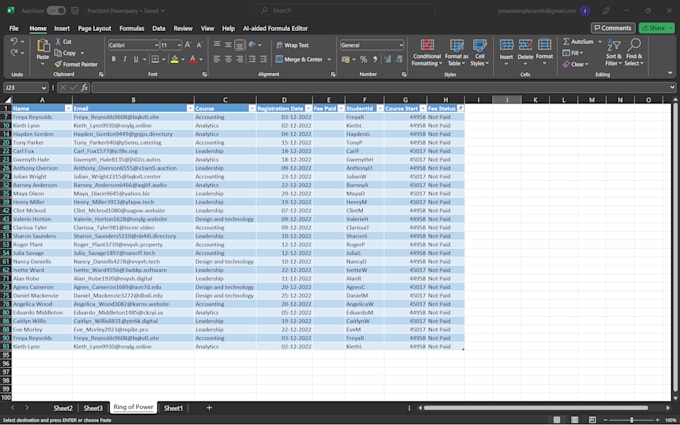
Task: Open the AI-aided Formula Editor tab
Action: (275, 28)
